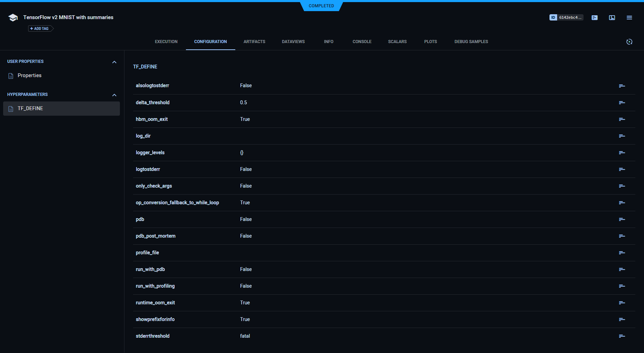644x353 pixels.
Task: Collapse the Hyperparameters section
Action: pos(114,95)
